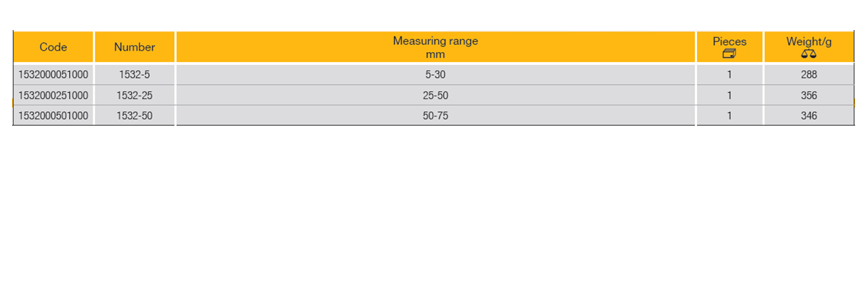The width and height of the screenshot is (868, 304).
Task: Select the 5-30 measuring range cell
Action: click(435, 74)
